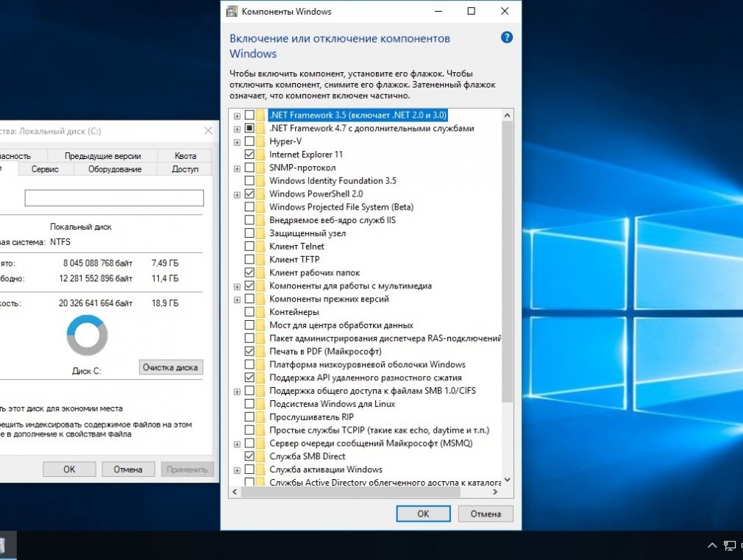
Task: Click the folder icon beside Контейнеры
Action: coord(260,312)
